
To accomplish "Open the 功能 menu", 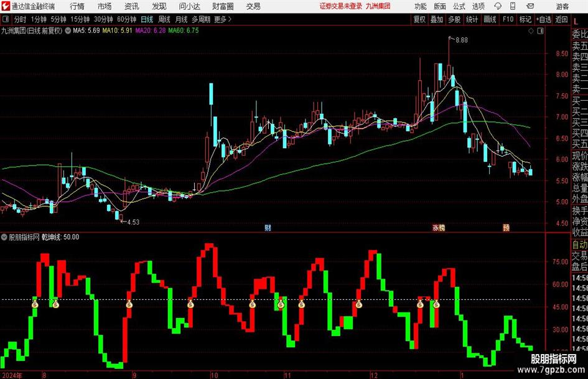I will [421, 6].
